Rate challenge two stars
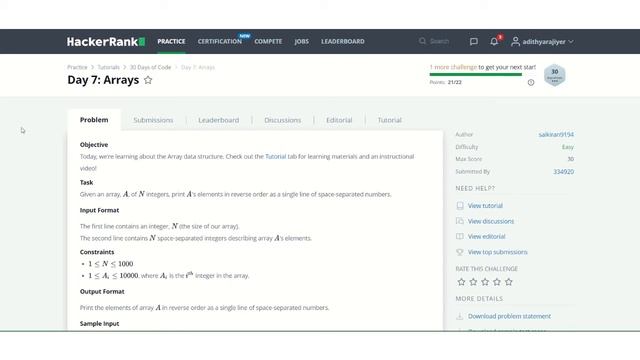This screenshot has width=640, height=360. (x=473, y=282)
